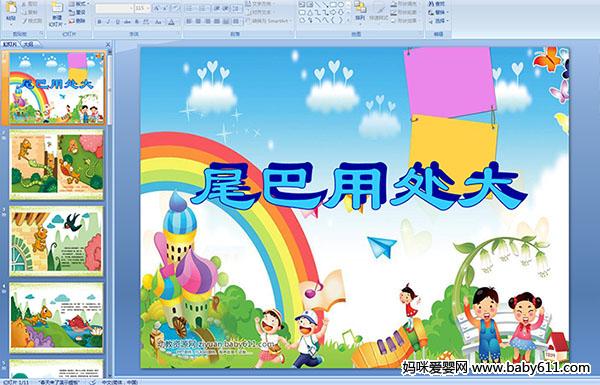The height and width of the screenshot is (385, 600).
Task: Click the Paste clipboard icon
Action: (11, 8)
